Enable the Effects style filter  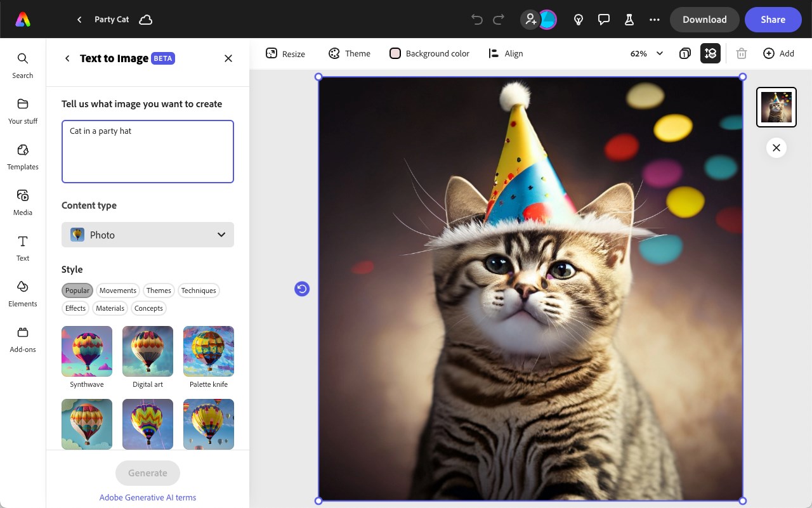coord(75,308)
